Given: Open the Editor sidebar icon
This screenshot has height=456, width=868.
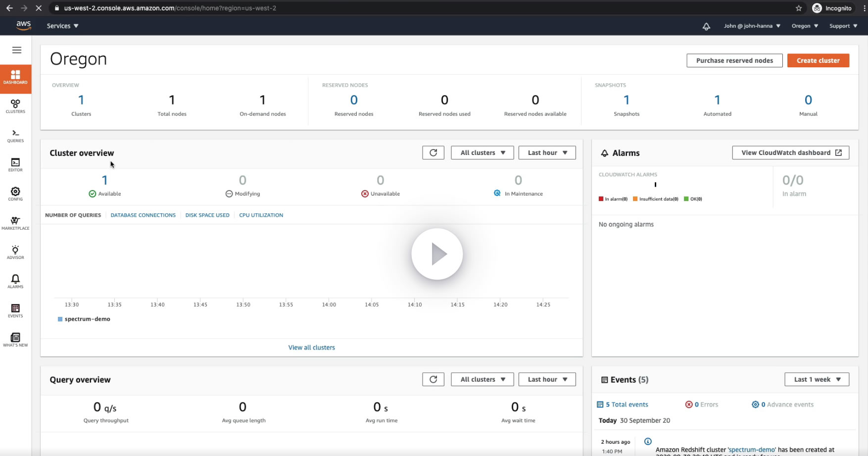Looking at the screenshot, I should 15,165.
